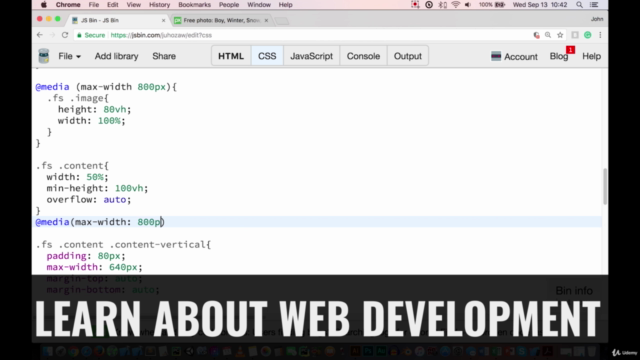The height and width of the screenshot is (360, 640).
Task: Open the Share menu
Action: pyautogui.click(x=164, y=56)
